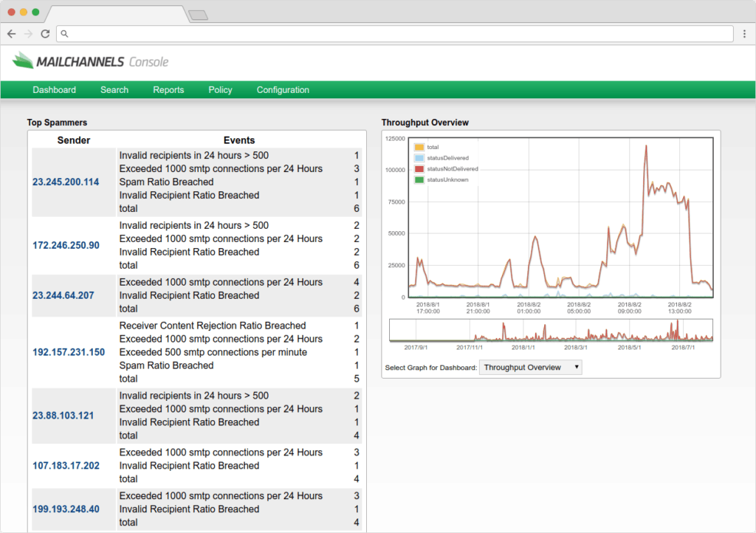Open sender 23.88.103.121
Viewport: 756px width, 533px height.
point(63,416)
